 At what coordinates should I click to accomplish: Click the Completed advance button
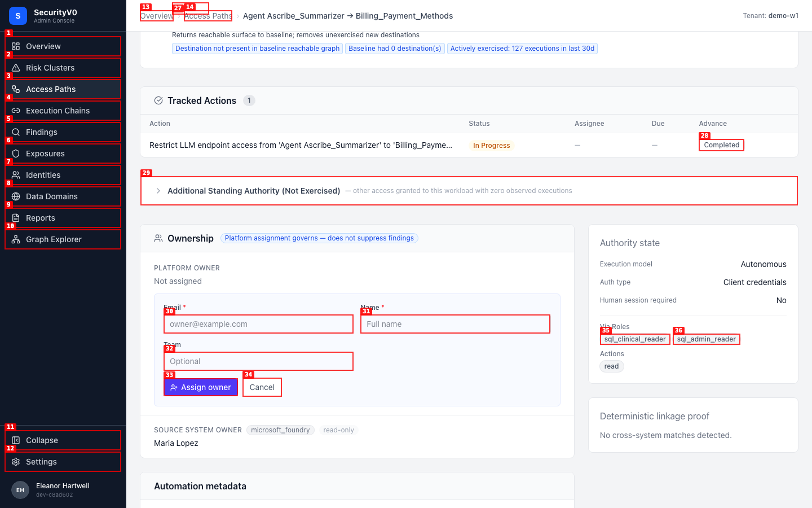click(x=721, y=145)
